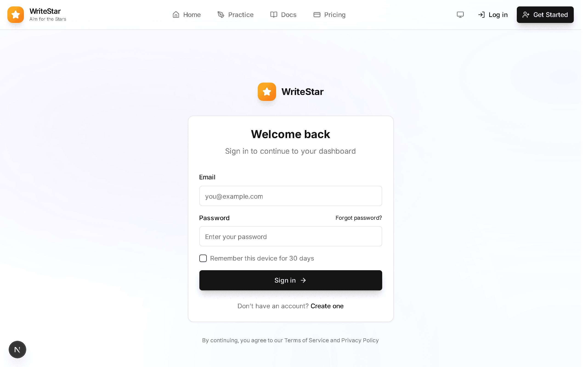Click the orange star logo above the form

[267, 92]
